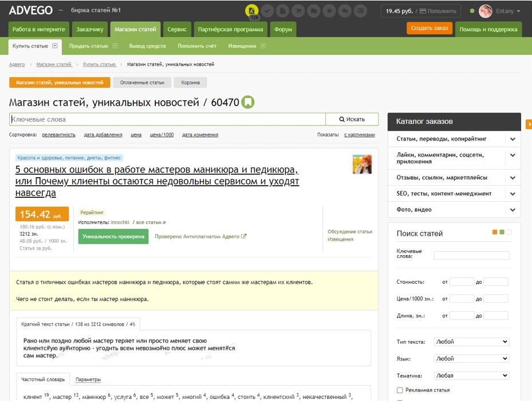The width and height of the screenshot is (532, 403).
Task: Open Заказчику main tab
Action: [x=89, y=29]
